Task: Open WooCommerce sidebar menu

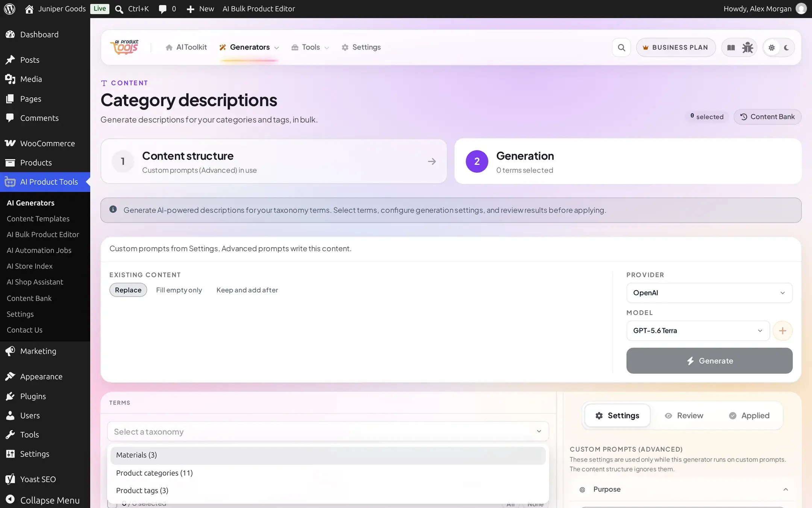Action: point(45,143)
